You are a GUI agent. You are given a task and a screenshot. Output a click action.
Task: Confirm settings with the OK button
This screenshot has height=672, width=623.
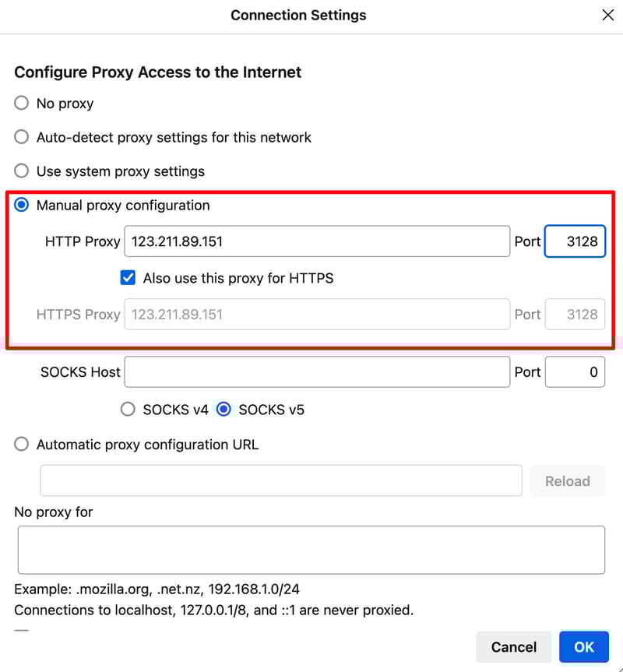(x=584, y=647)
